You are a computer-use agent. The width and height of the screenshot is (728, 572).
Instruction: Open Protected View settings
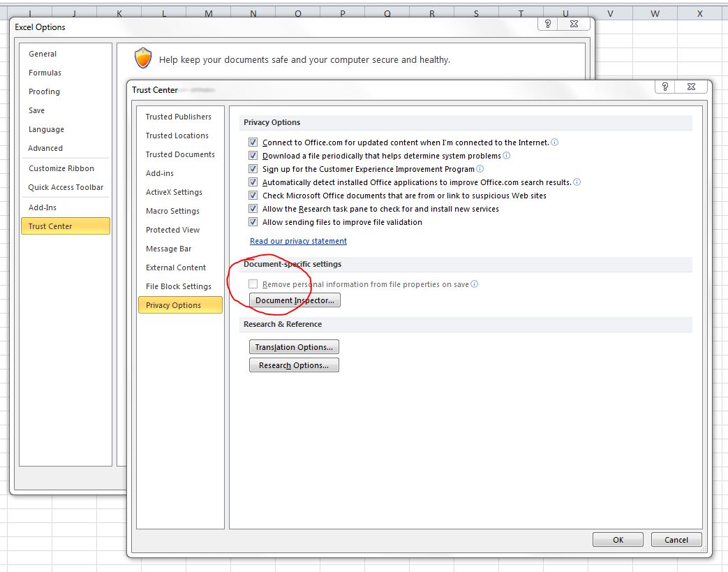pos(172,230)
